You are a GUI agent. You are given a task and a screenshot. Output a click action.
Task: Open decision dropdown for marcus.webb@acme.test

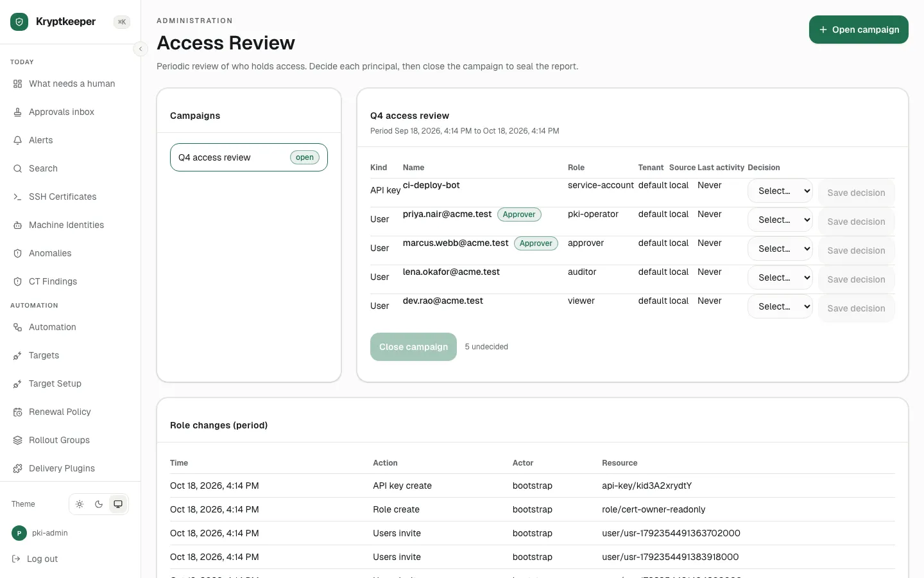click(x=780, y=249)
